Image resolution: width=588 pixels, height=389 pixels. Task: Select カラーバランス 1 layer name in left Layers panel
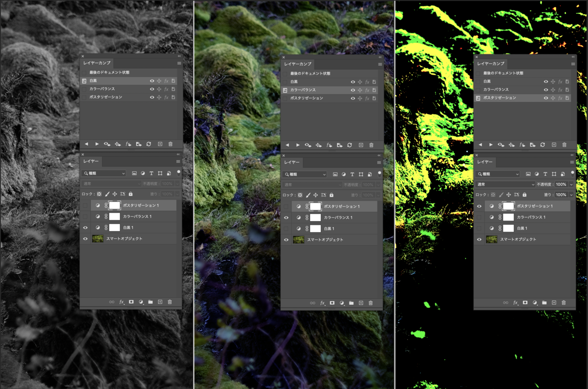137,217
